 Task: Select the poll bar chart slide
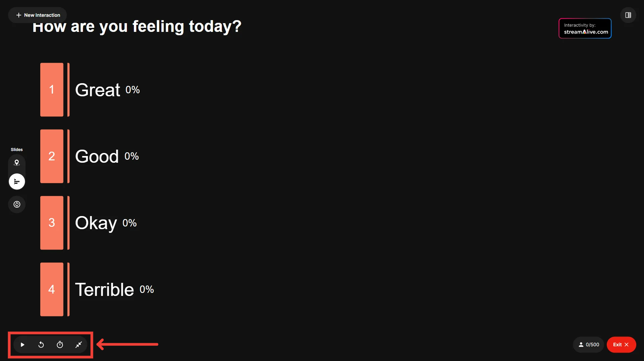click(17, 182)
